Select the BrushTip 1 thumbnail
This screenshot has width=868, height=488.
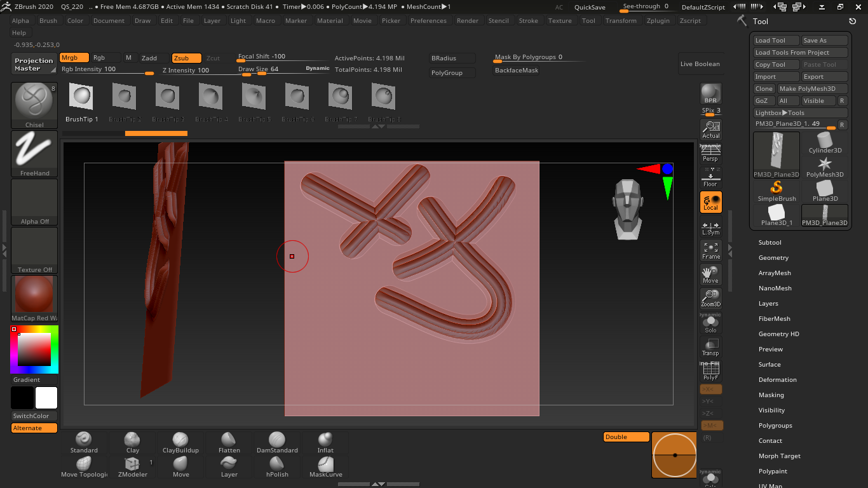(x=81, y=102)
